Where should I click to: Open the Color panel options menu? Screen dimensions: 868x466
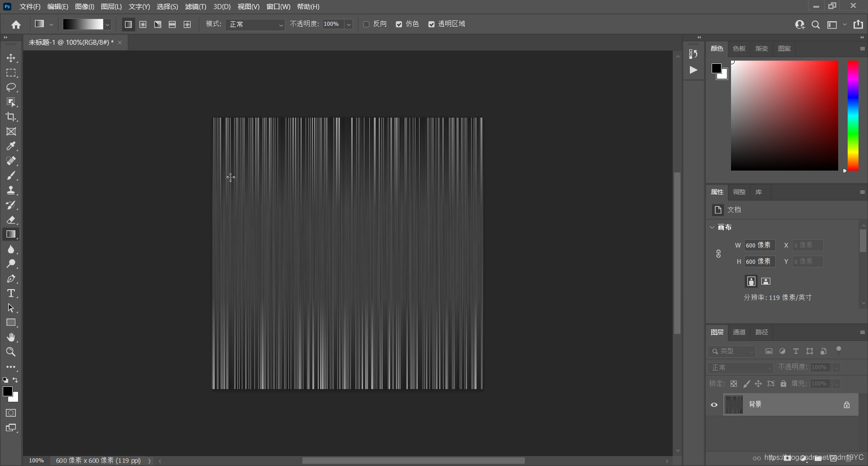862,48
